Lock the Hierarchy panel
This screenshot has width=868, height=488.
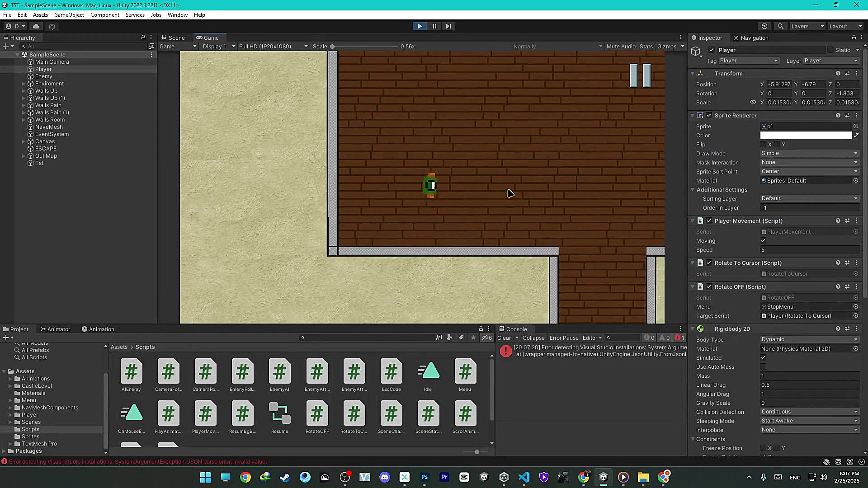click(143, 38)
